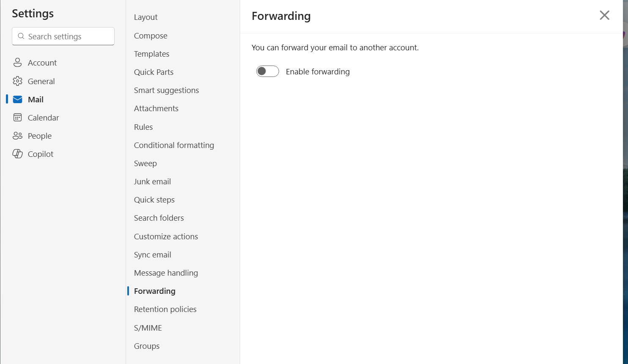Viewport: 628px width, 364px height.
Task: Click the Account person icon
Action: [x=17, y=63]
